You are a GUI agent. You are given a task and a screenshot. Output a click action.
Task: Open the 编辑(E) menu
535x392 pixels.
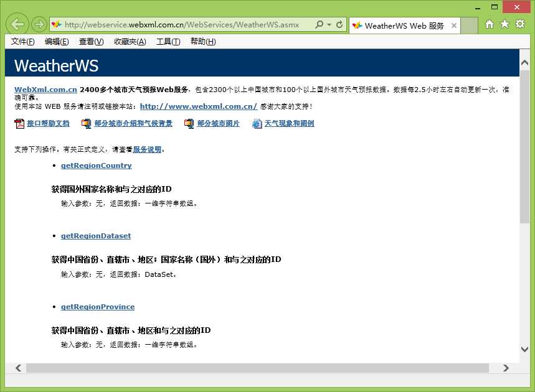tap(57, 42)
